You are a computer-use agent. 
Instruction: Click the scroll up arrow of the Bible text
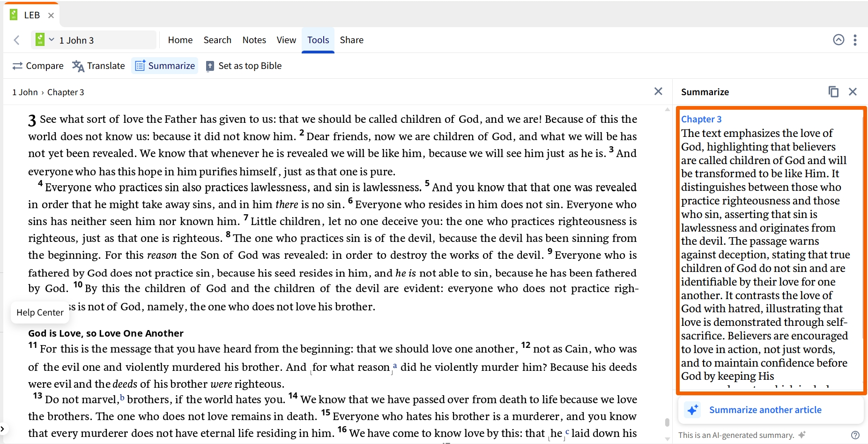pyautogui.click(x=667, y=110)
